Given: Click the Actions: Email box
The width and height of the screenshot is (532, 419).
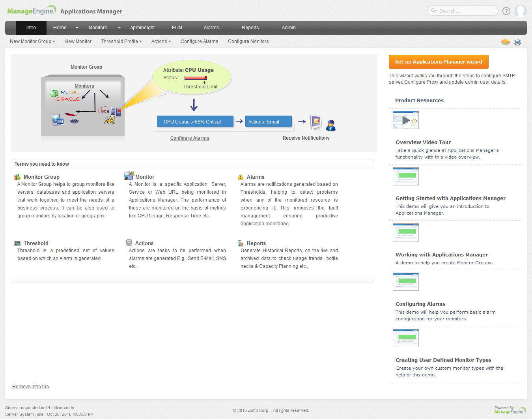Looking at the screenshot, I should [269, 122].
